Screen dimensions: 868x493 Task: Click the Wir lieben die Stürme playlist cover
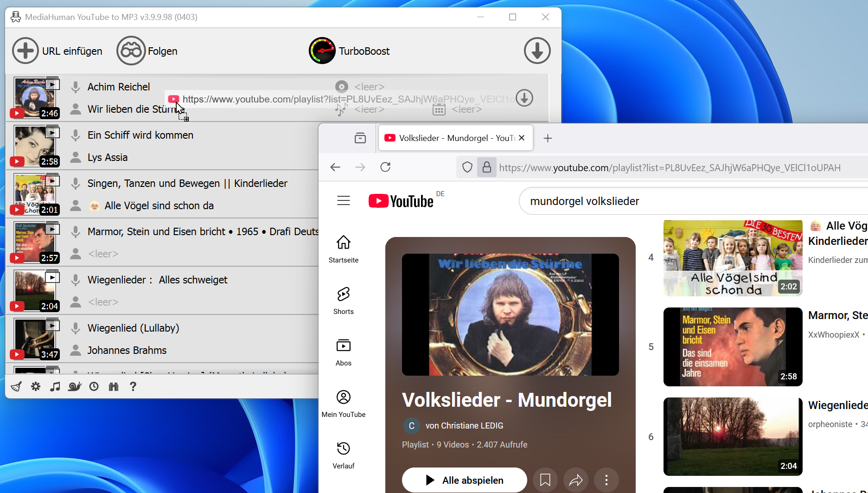(x=511, y=314)
